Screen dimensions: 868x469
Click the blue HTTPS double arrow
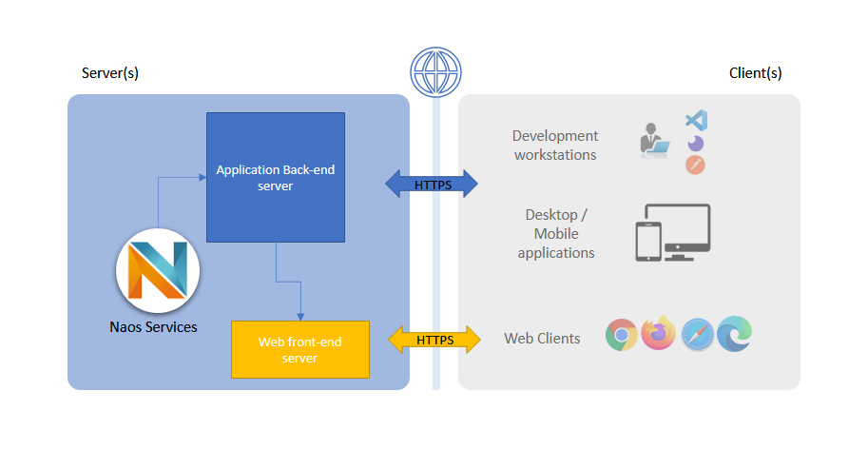[x=432, y=184]
